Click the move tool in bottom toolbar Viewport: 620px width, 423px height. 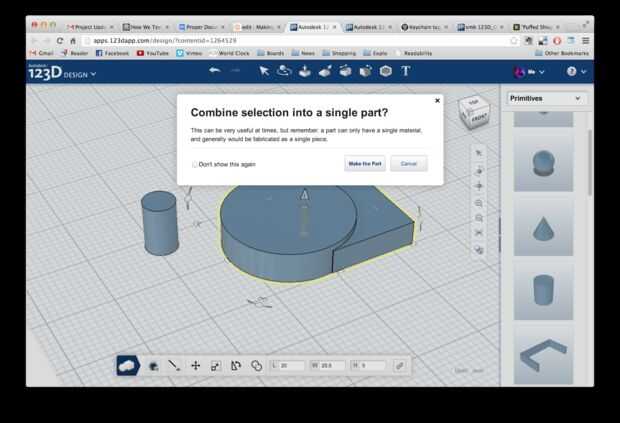(x=195, y=366)
